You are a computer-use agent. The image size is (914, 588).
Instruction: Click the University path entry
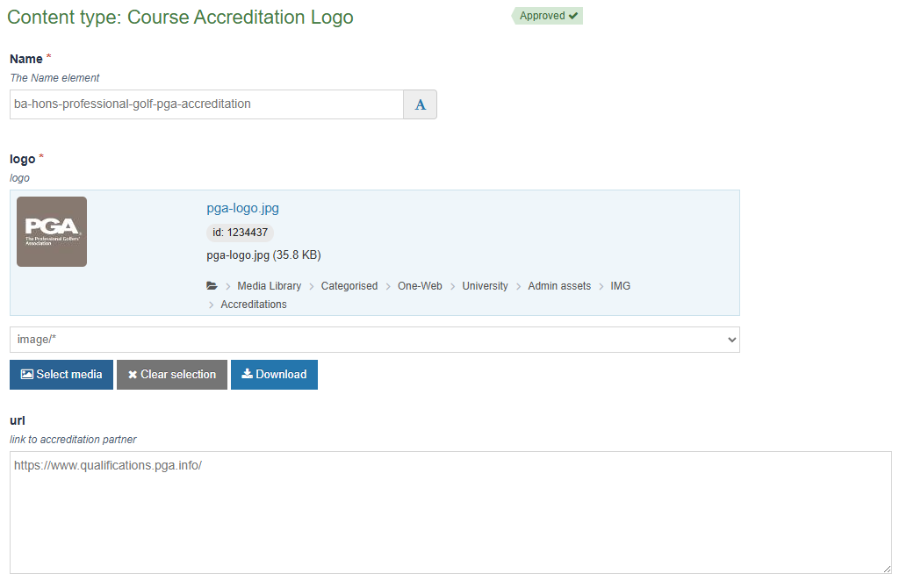pos(485,285)
